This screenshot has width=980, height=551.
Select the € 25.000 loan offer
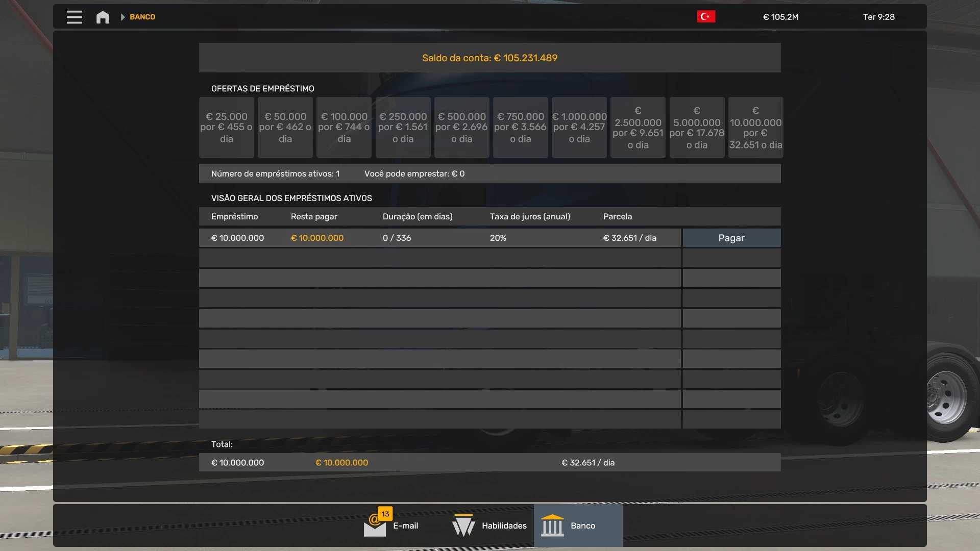coord(226,128)
